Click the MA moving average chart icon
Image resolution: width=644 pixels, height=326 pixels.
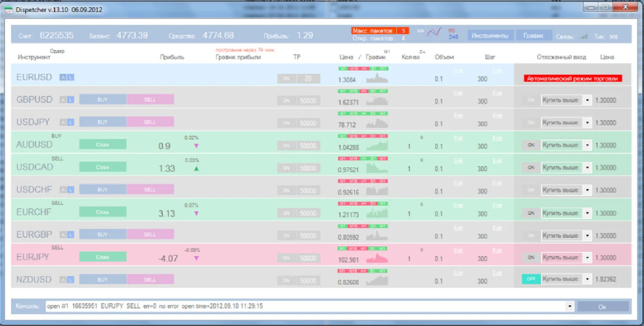[x=434, y=32]
